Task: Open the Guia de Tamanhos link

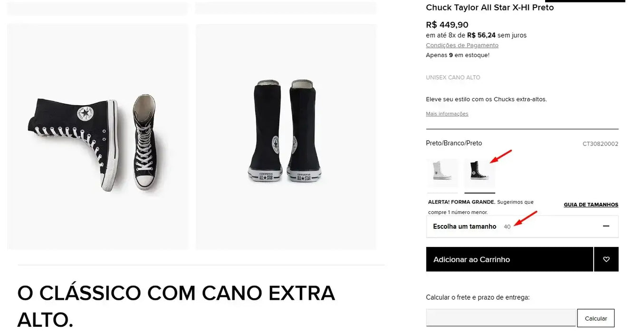Action: [x=591, y=205]
